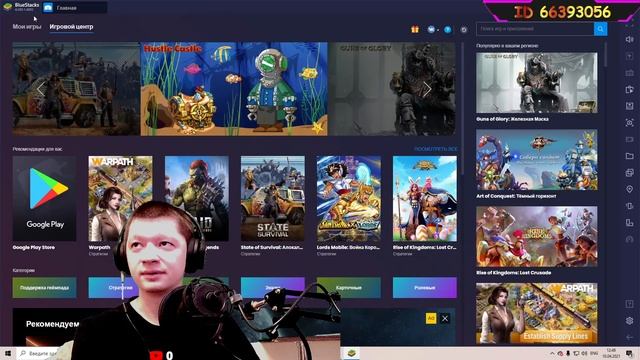This screenshot has width=640, height=360.
Task: Open the gift rewards icon
Action: click(x=415, y=29)
